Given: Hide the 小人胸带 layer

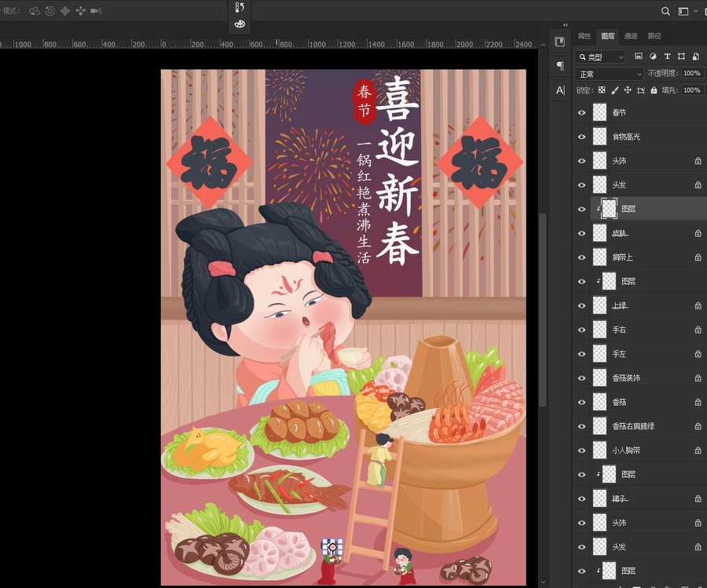Looking at the screenshot, I should coord(581,450).
